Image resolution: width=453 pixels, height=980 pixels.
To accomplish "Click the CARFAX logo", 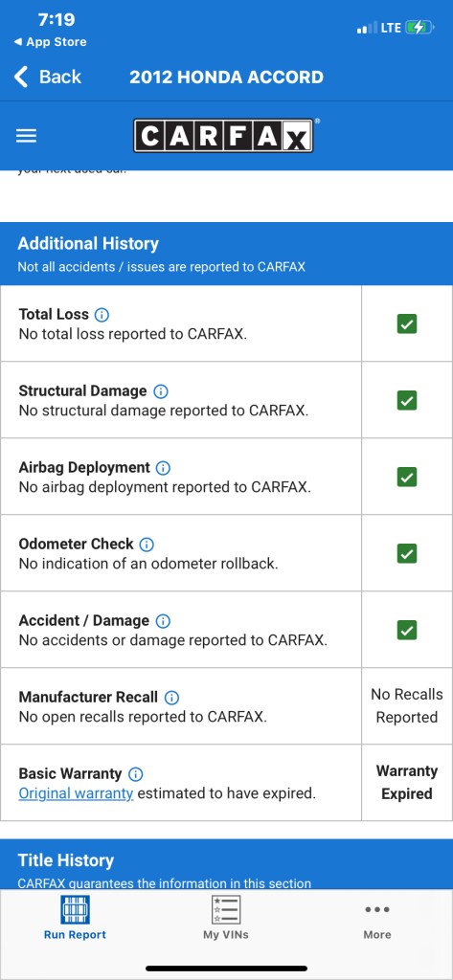I will (x=223, y=136).
